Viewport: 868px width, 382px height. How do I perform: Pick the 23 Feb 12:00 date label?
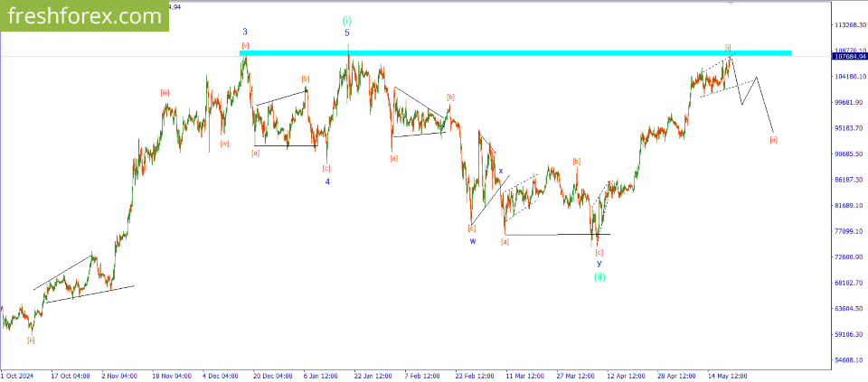[x=474, y=377]
